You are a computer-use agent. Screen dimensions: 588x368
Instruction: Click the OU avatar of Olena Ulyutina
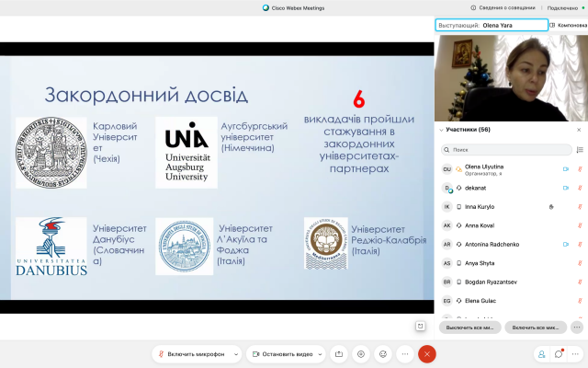[x=447, y=169]
